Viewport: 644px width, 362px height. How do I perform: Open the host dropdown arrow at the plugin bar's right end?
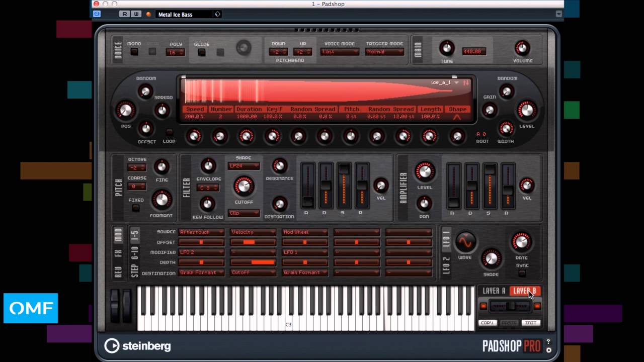pos(559,14)
